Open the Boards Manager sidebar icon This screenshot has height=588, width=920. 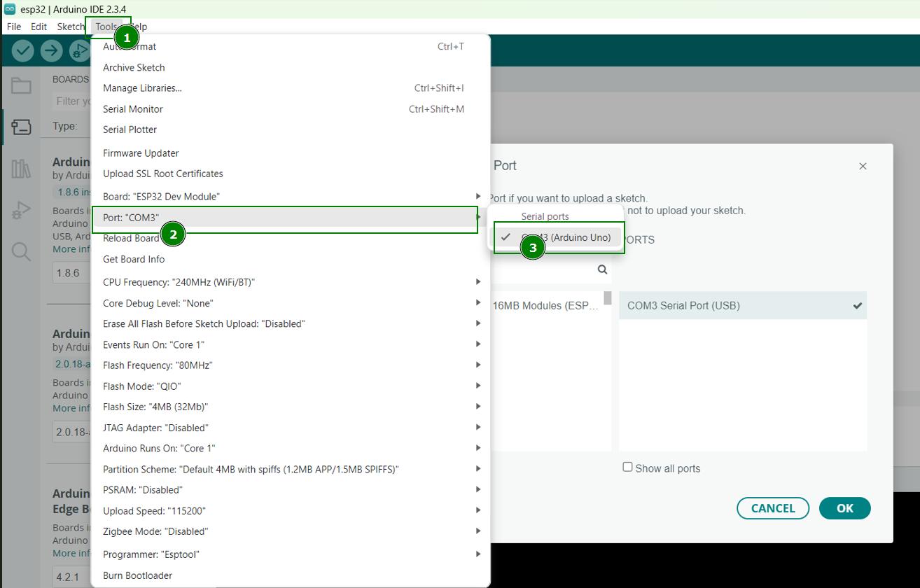pyautogui.click(x=21, y=127)
